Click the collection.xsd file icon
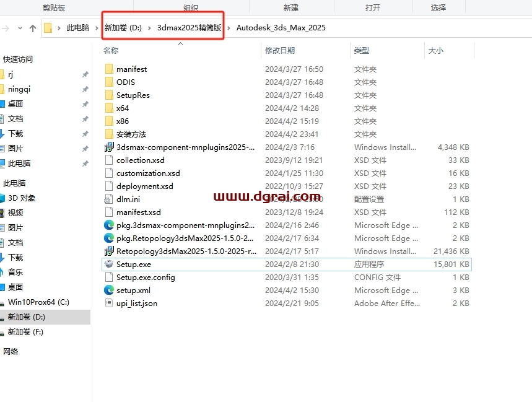Image resolution: width=532 pixels, height=402 pixels. click(109, 160)
